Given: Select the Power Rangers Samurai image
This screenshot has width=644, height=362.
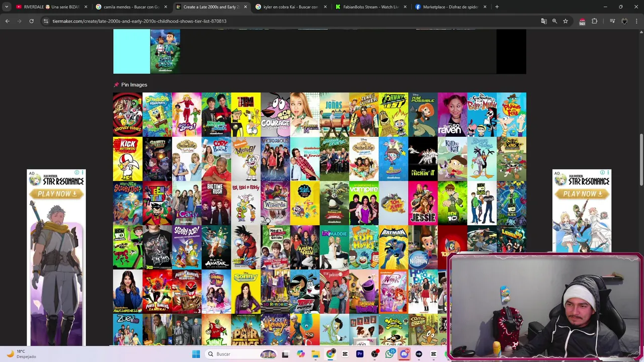Looking at the screenshot, I should tap(157, 292).
